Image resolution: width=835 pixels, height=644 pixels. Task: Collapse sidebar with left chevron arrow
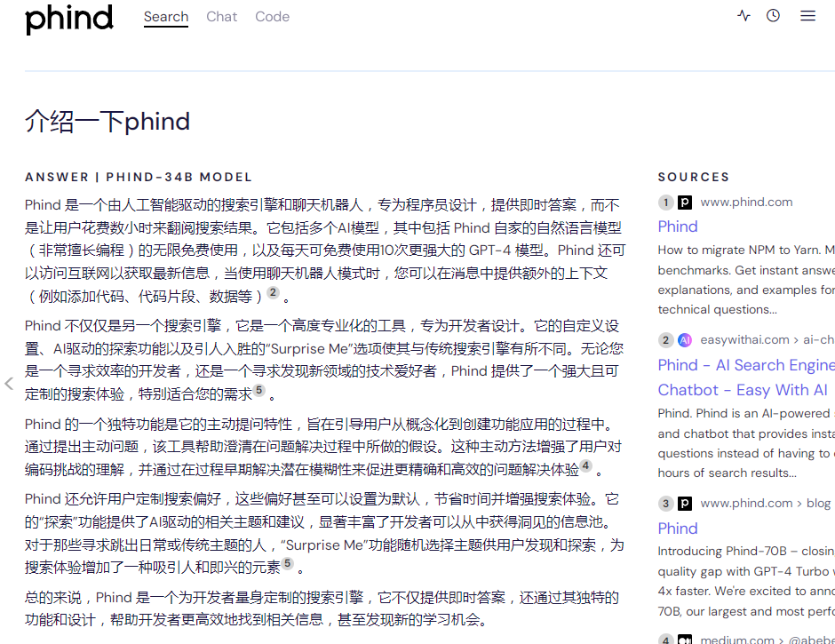click(9, 384)
